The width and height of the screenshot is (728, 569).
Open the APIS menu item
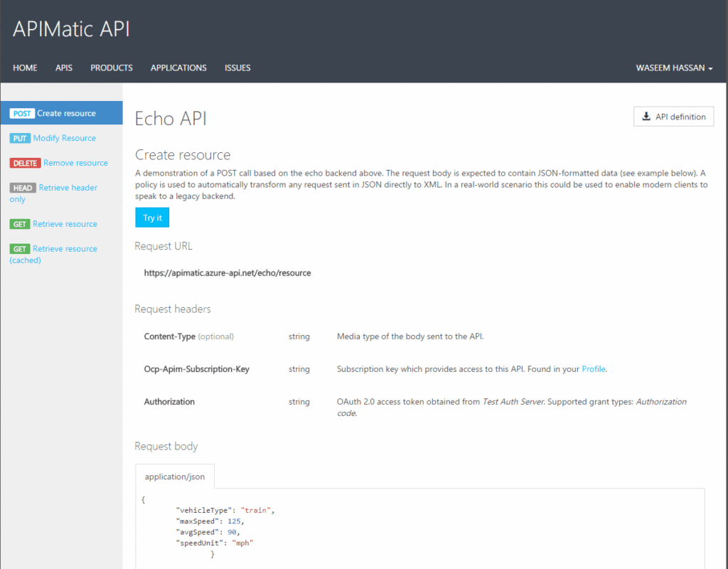click(63, 68)
